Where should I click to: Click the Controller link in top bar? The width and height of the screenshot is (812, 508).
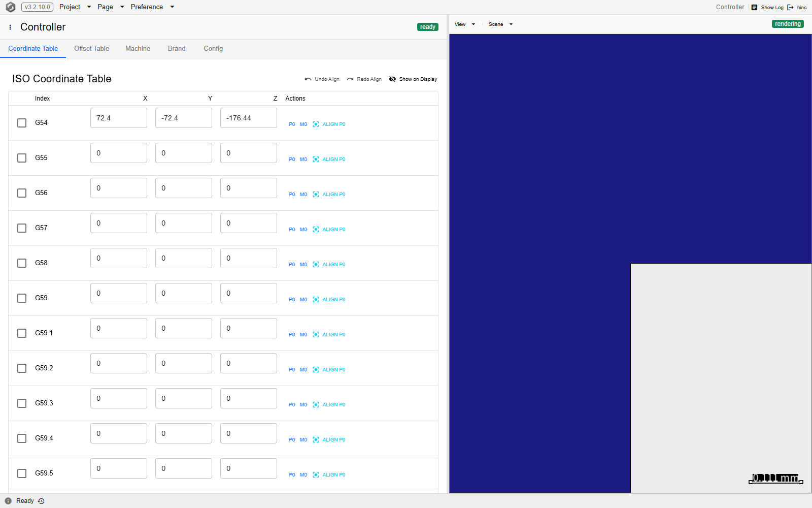tap(730, 7)
